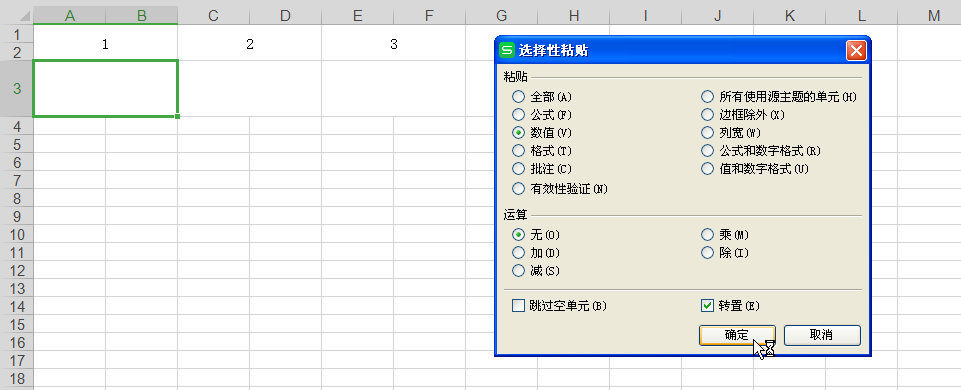Screen dimensions: 961x390
Task: Select column A header
Action: click(x=70, y=16)
